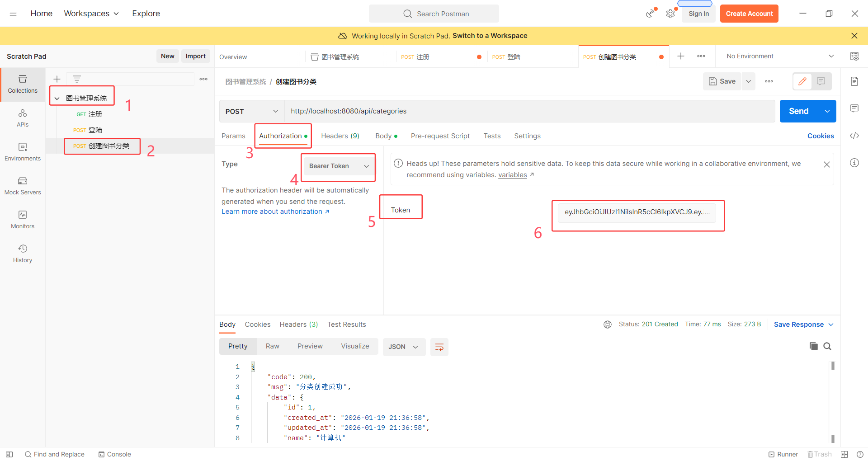
Task: Switch to the request Body tab
Action: pyautogui.click(x=386, y=136)
